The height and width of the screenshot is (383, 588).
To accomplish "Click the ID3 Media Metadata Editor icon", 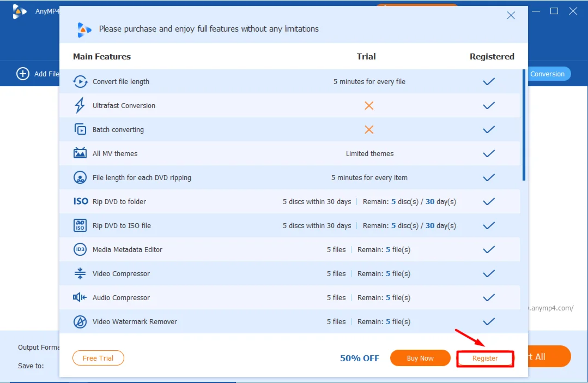I will pyautogui.click(x=80, y=249).
